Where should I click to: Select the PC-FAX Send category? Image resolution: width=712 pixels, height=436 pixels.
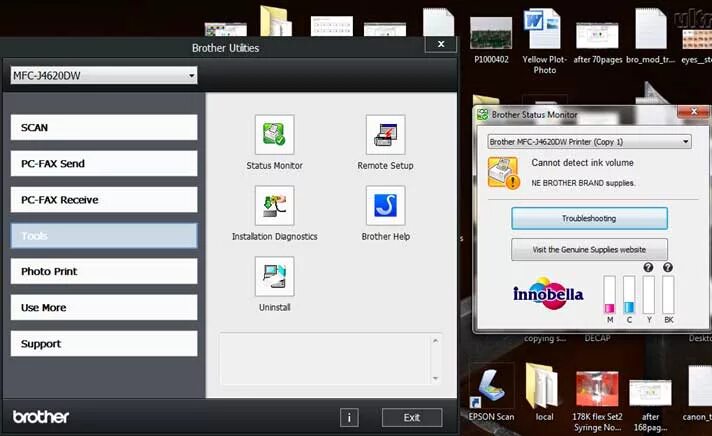point(104,164)
